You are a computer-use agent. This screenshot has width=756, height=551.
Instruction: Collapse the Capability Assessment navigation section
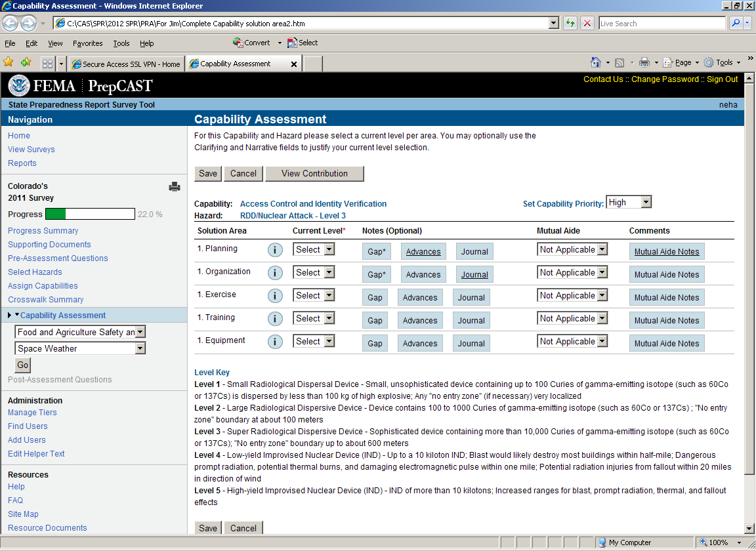point(17,316)
